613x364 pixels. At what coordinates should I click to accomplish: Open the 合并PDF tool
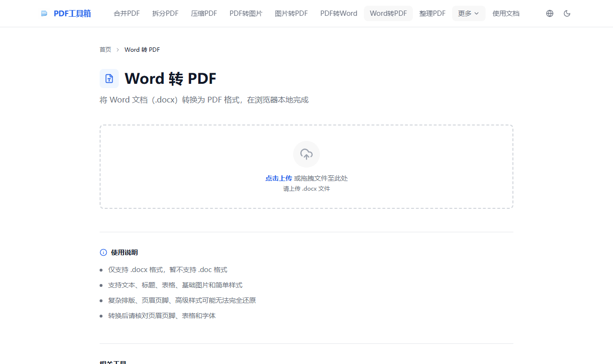(127, 13)
